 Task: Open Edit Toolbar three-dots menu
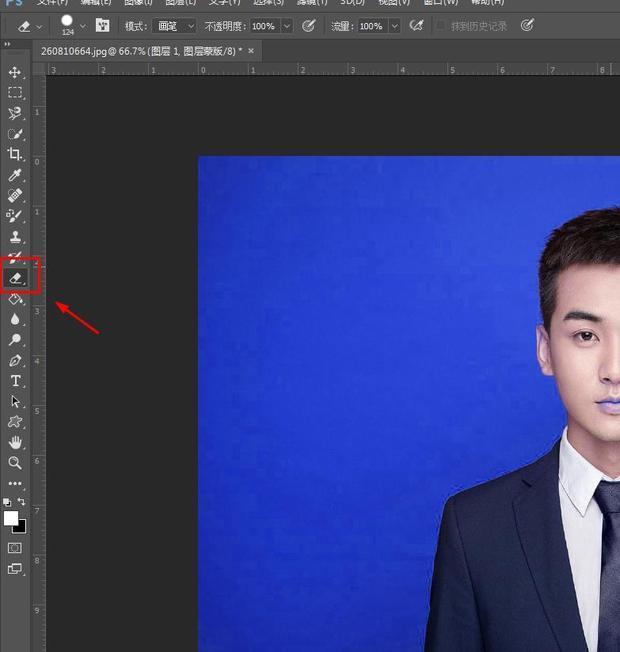click(15, 484)
